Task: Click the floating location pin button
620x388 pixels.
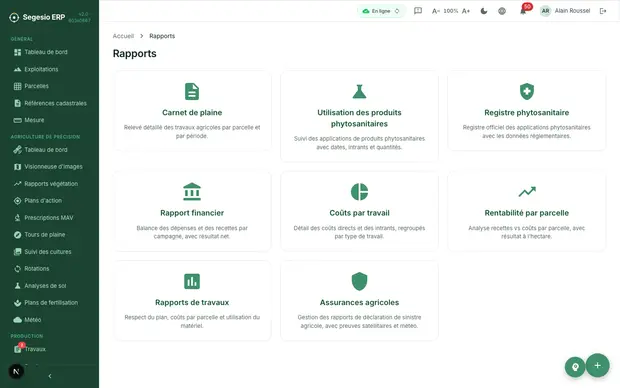Action: click(x=575, y=367)
